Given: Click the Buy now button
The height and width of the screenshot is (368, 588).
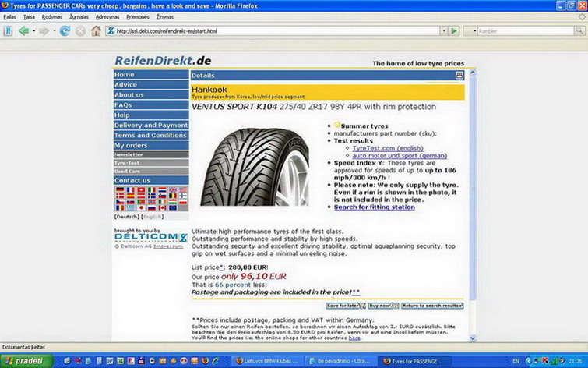Looking at the screenshot, I should pos(384,306).
